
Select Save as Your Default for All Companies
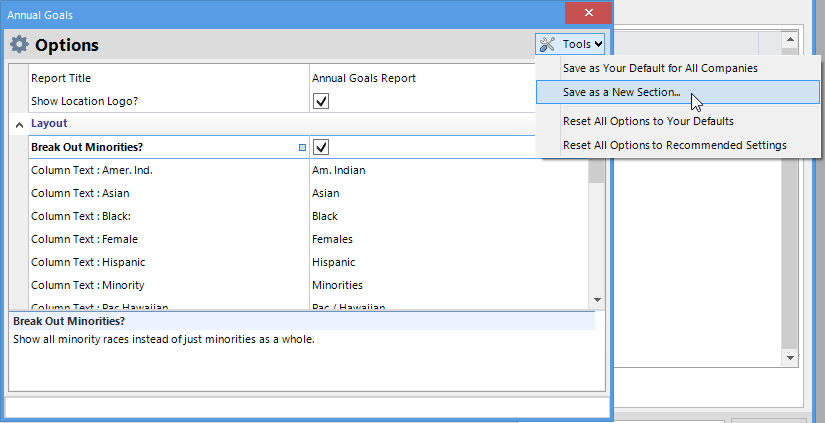click(x=660, y=68)
